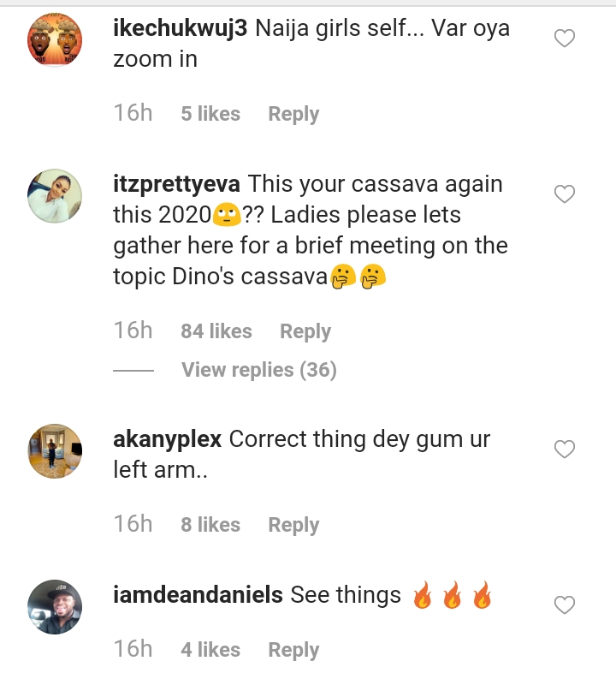
Task: View the 5 likes on ikechukwuj3's comment
Action: coord(210,114)
